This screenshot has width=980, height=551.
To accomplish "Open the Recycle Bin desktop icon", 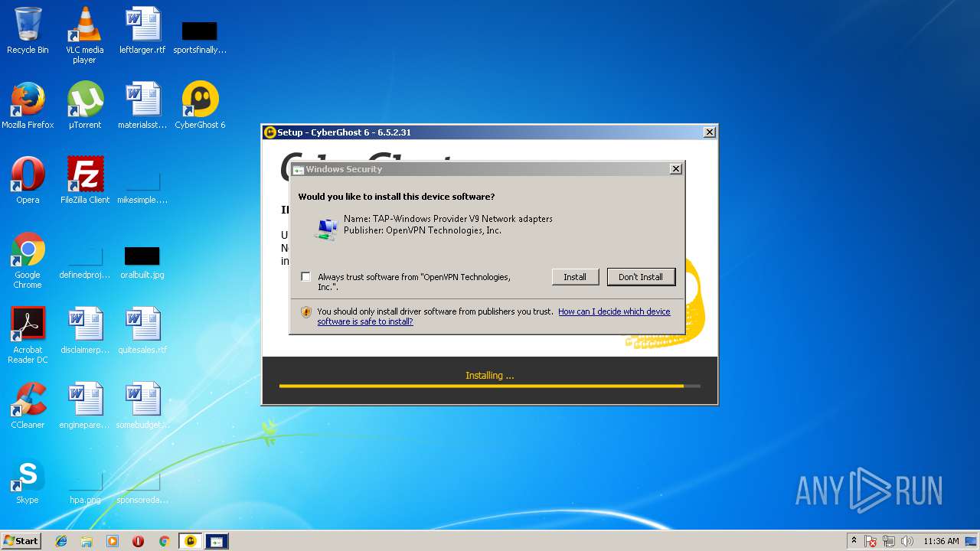I will coord(28,31).
